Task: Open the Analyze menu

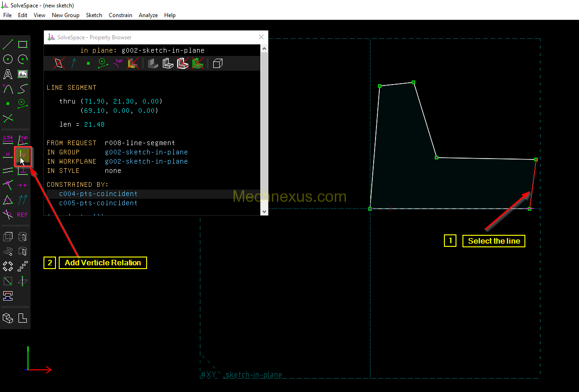Action: pos(148,15)
